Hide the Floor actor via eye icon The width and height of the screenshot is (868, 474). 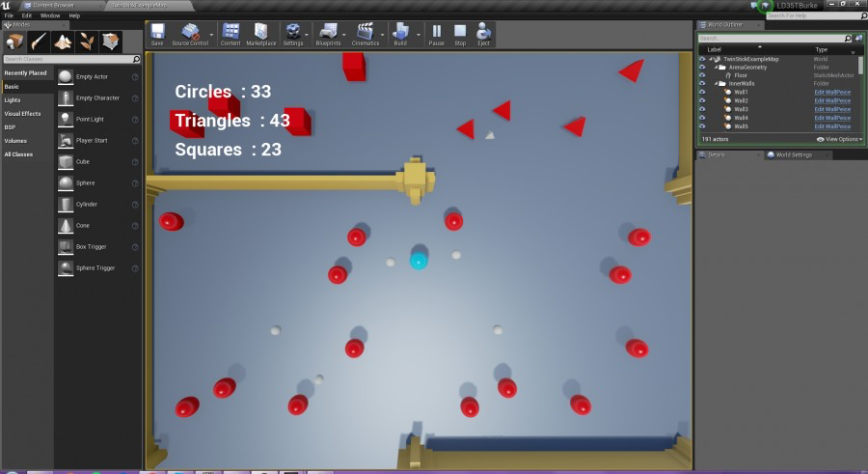click(x=702, y=75)
